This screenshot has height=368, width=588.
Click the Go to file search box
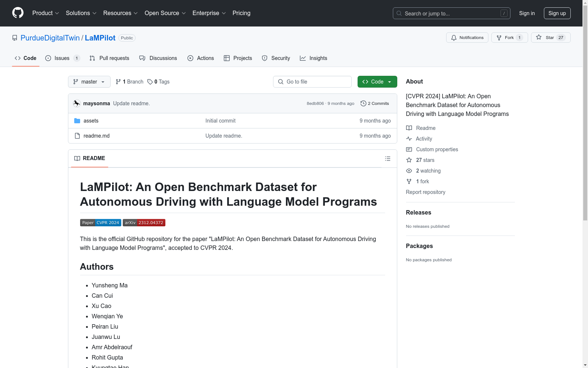[x=312, y=82]
